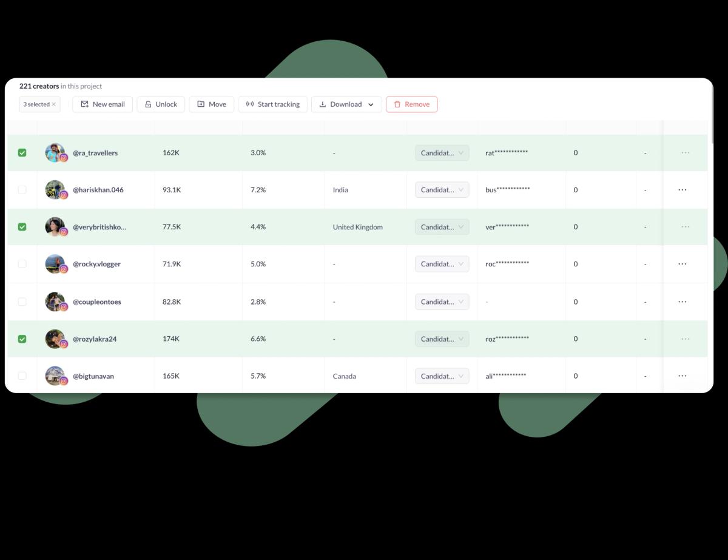The width and height of the screenshot is (728, 560).
Task: Open status dropdown for @verybritishko...
Action: point(442,227)
